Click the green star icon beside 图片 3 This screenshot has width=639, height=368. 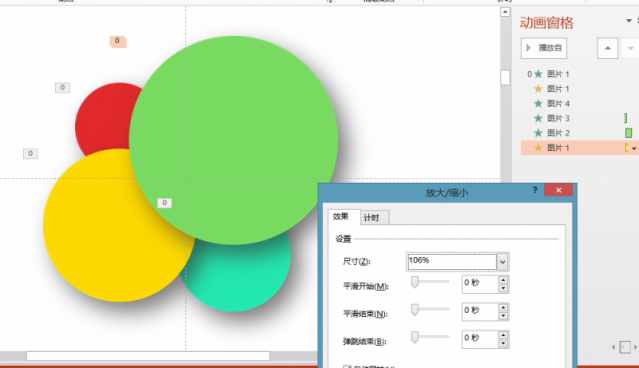[538, 118]
